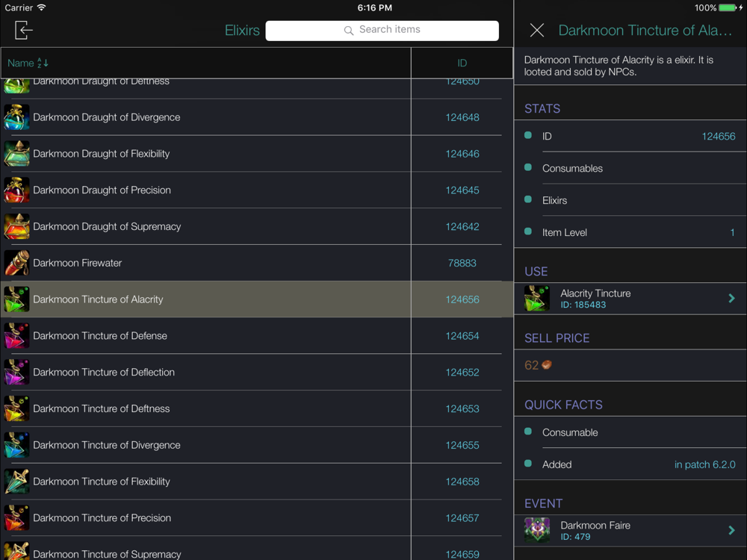This screenshot has height=560, width=747.
Task: Click the Darkmoon Tincture of Alacrity list icon
Action: point(16,299)
